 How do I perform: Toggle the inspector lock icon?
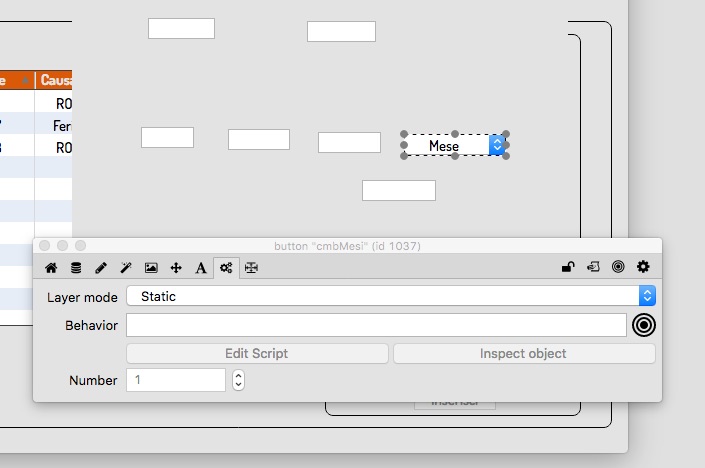coord(568,267)
